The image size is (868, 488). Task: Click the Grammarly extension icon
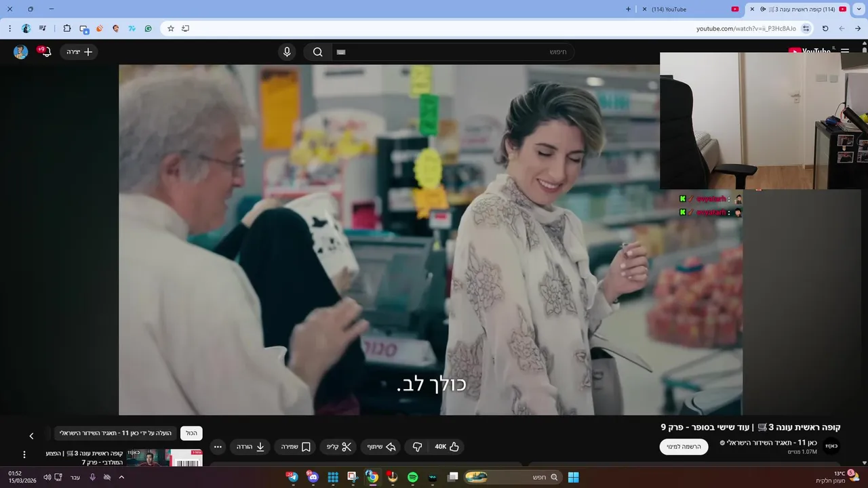(149, 28)
